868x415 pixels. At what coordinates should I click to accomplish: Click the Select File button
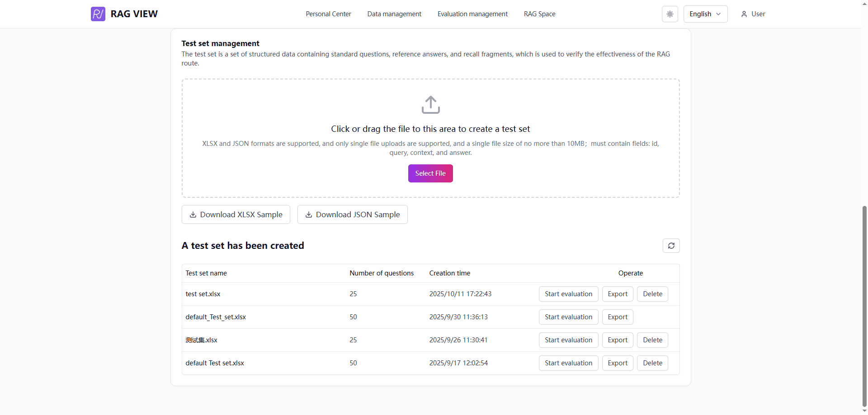tap(430, 173)
